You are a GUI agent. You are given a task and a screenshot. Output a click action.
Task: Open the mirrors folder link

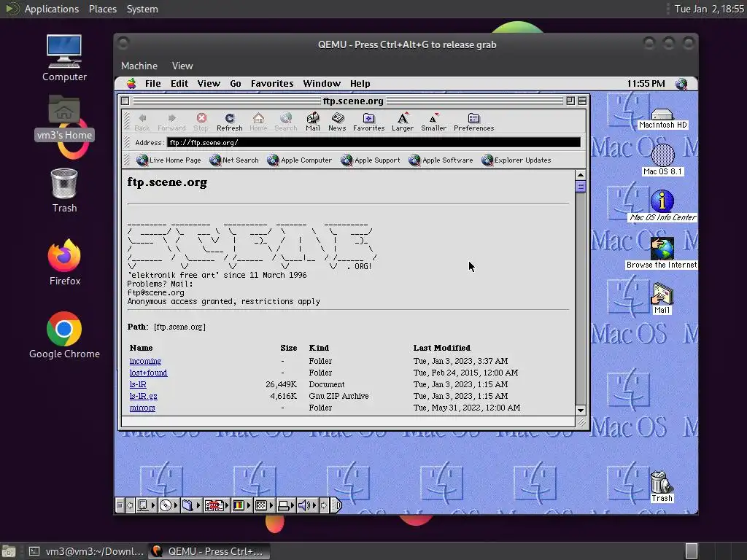pyautogui.click(x=142, y=408)
